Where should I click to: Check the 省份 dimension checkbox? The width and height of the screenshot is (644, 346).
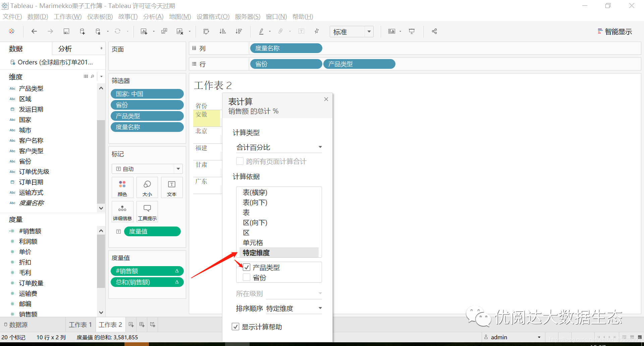[x=247, y=278]
